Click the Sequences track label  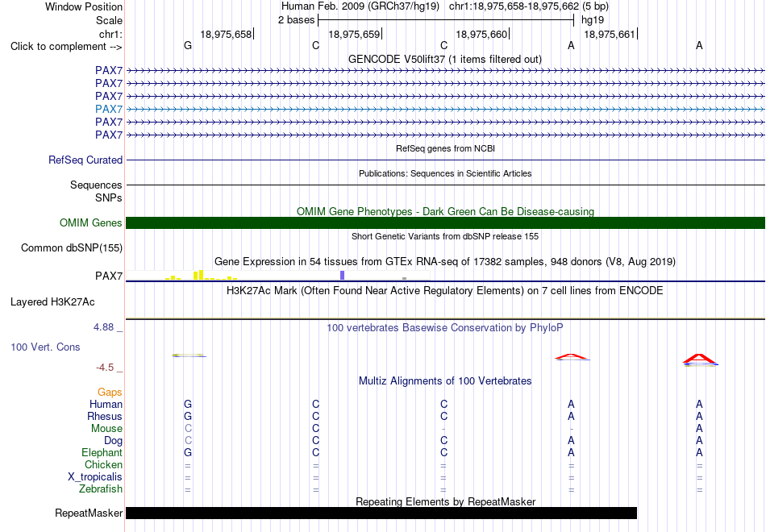[96, 185]
